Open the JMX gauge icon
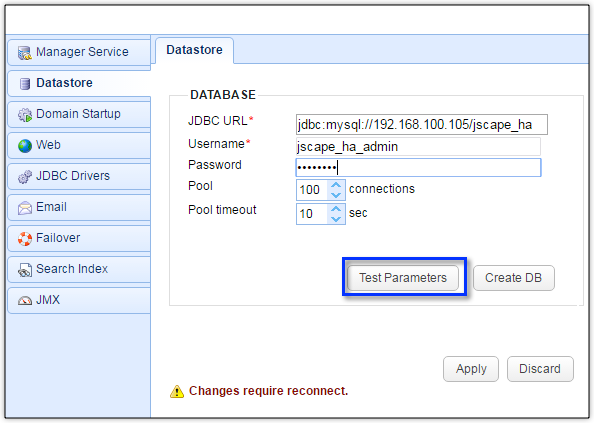The width and height of the screenshot is (594, 423). click(x=25, y=301)
